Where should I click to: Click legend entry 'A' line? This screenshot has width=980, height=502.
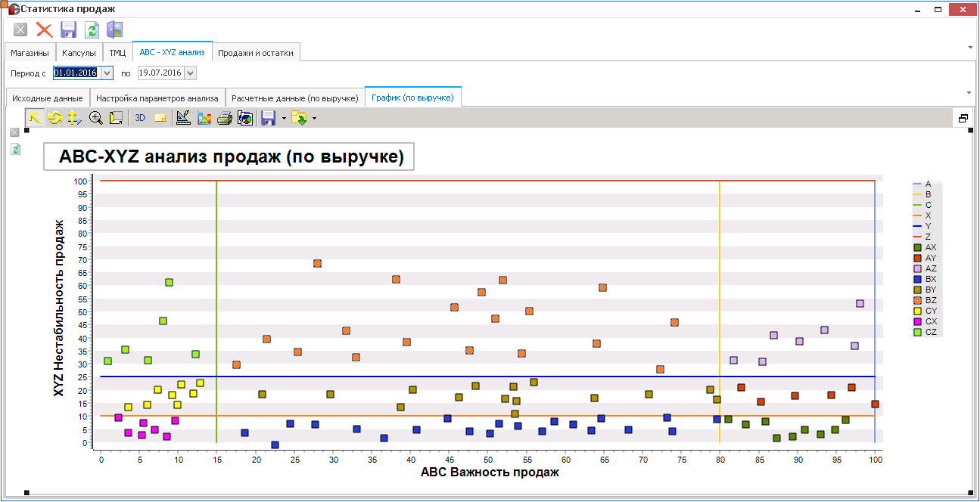922,184
